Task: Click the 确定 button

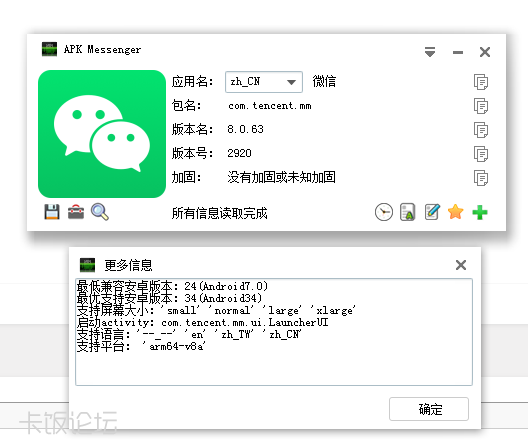Action: pyautogui.click(x=429, y=409)
